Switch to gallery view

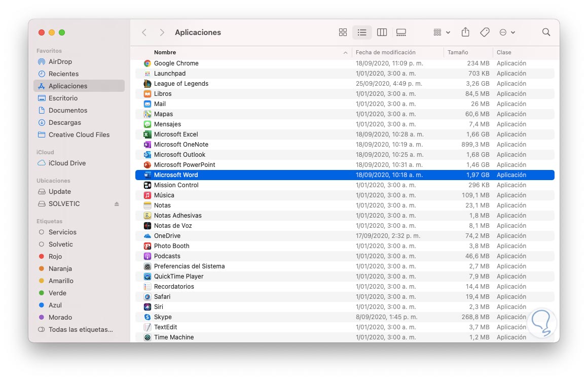401,32
